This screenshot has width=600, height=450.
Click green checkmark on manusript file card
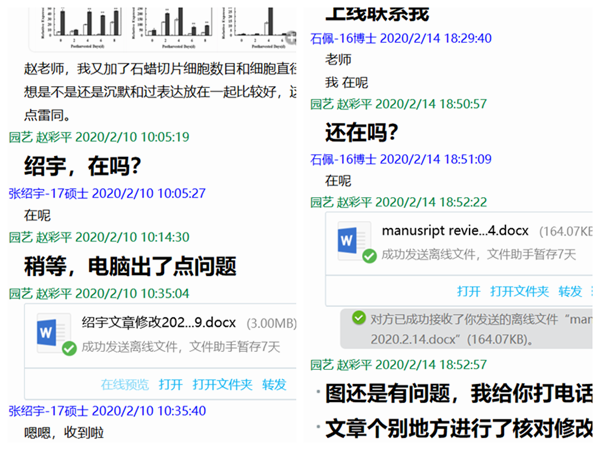click(x=369, y=256)
